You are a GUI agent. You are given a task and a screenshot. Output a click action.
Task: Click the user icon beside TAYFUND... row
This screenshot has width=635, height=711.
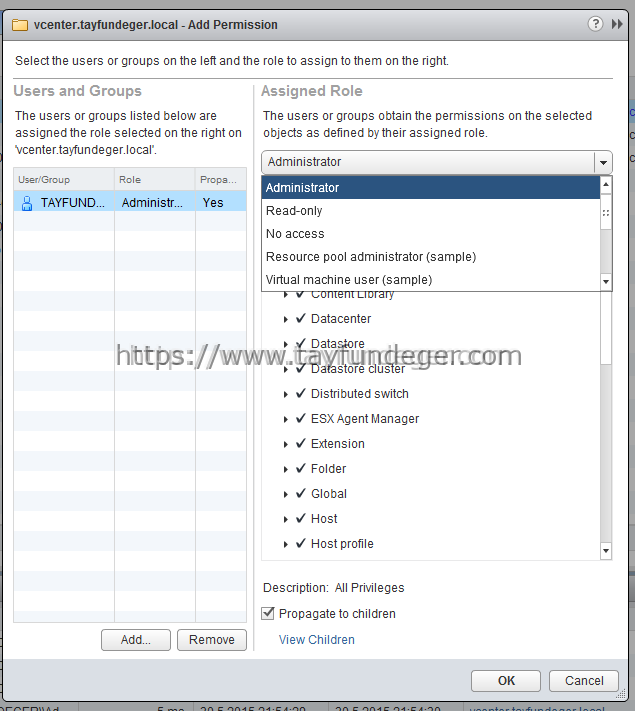[x=27, y=203]
